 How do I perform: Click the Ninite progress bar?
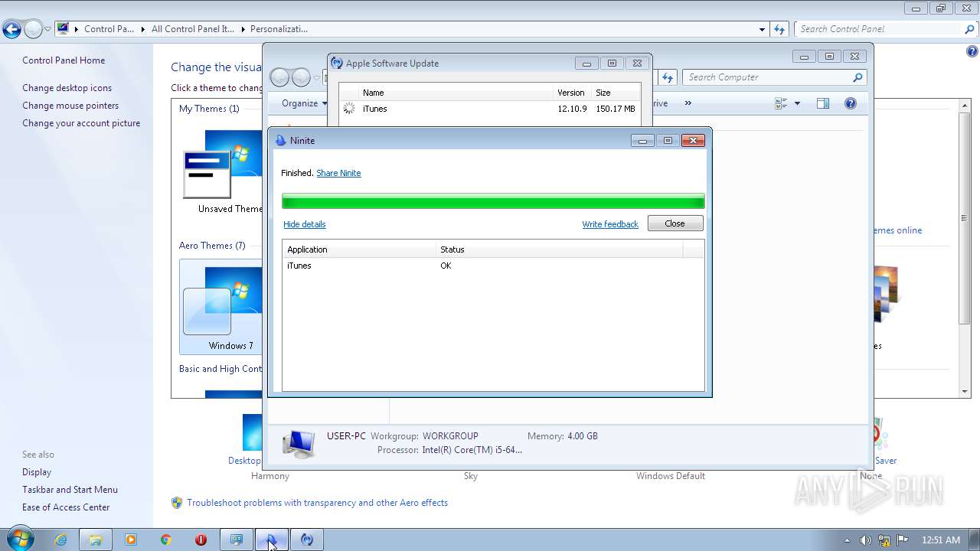click(x=493, y=201)
